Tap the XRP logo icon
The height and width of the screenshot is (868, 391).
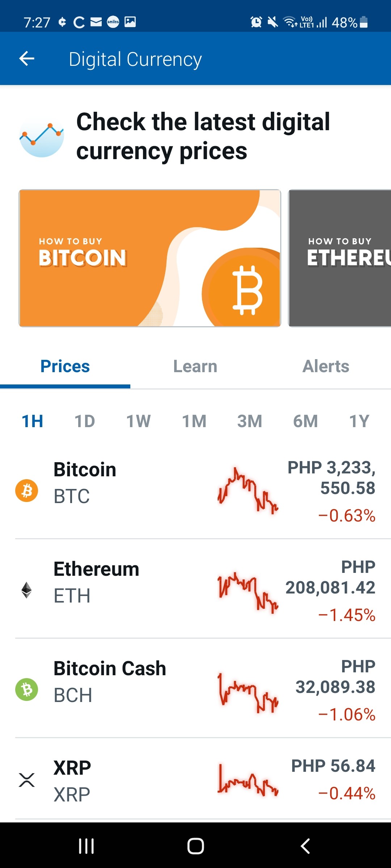[27, 780]
